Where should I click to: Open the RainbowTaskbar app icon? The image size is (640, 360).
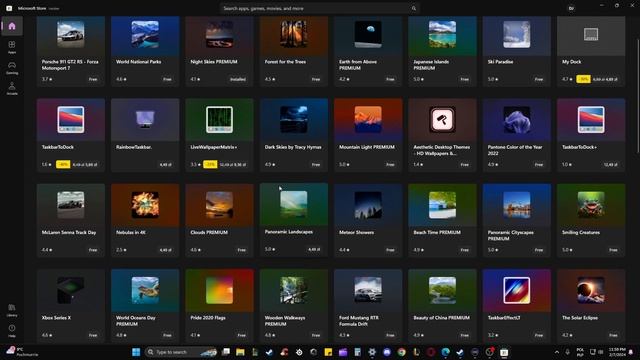[145, 120]
